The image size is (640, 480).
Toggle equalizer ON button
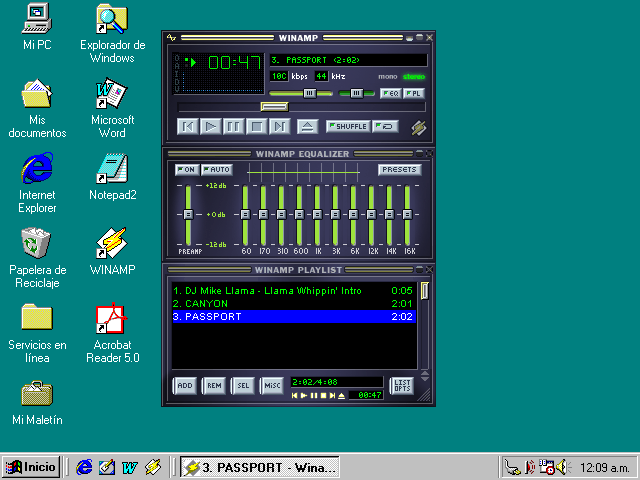(x=187, y=169)
